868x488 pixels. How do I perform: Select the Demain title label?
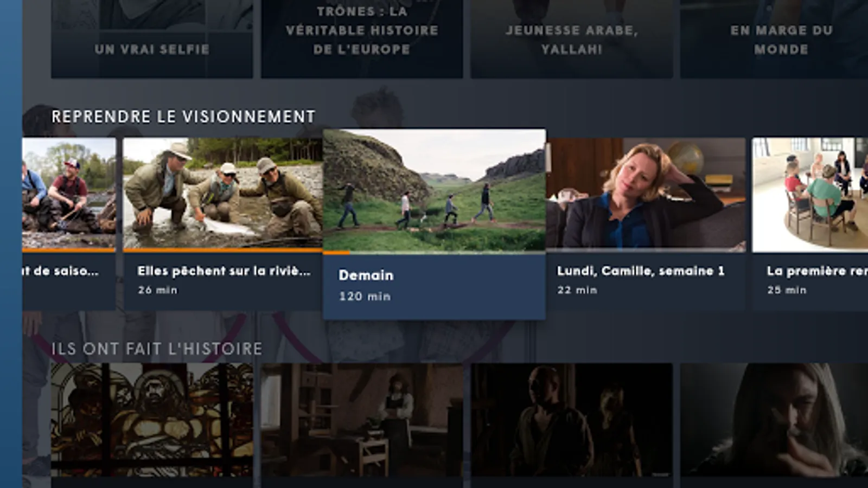[x=366, y=275]
